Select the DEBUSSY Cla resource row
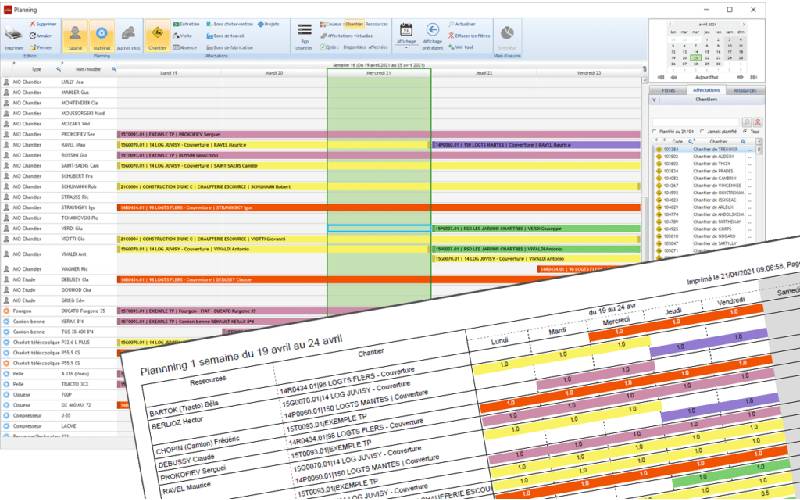Screen dimensions: 800x500 click(x=59, y=280)
